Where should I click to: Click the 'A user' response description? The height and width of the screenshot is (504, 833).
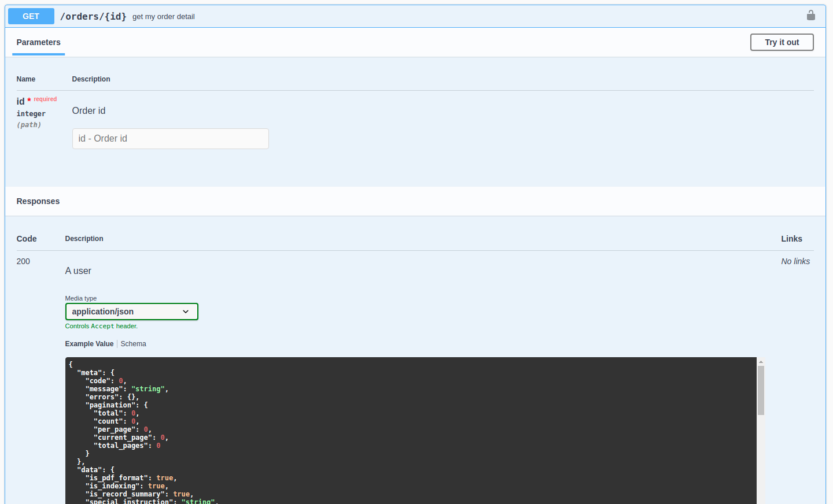coord(78,271)
